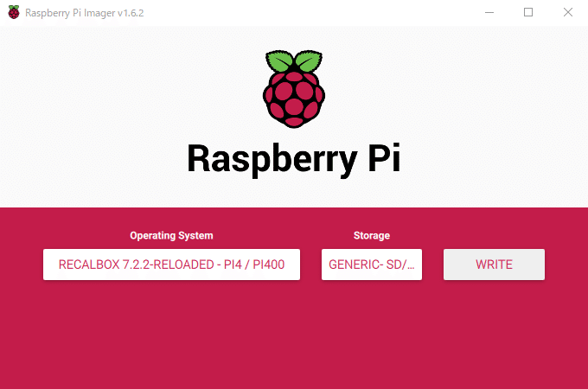Click the 'Operating System' label
Screen dimensions: 588x389
(x=171, y=236)
